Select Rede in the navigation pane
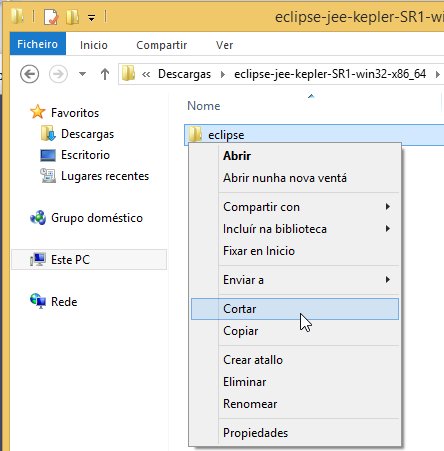The height and width of the screenshot is (451, 444). tap(64, 302)
